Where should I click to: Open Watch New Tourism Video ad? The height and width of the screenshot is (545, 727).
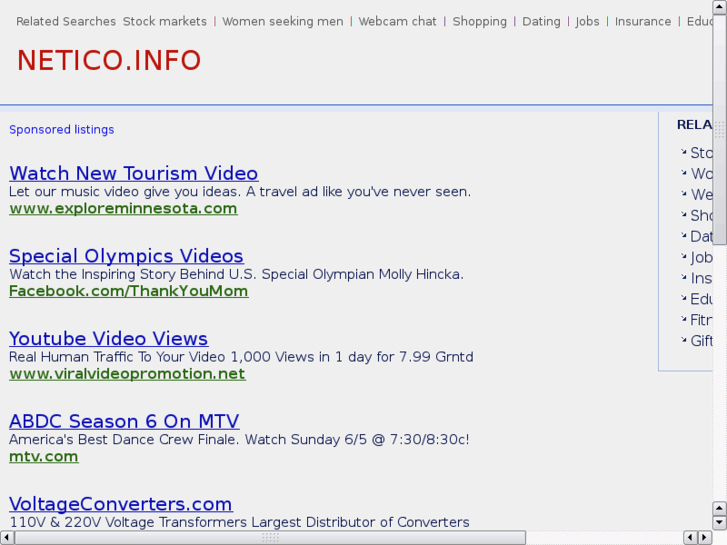coord(134,173)
